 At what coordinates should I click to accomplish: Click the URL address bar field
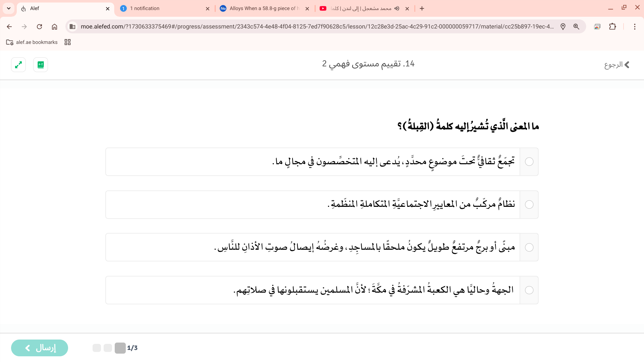[315, 27]
